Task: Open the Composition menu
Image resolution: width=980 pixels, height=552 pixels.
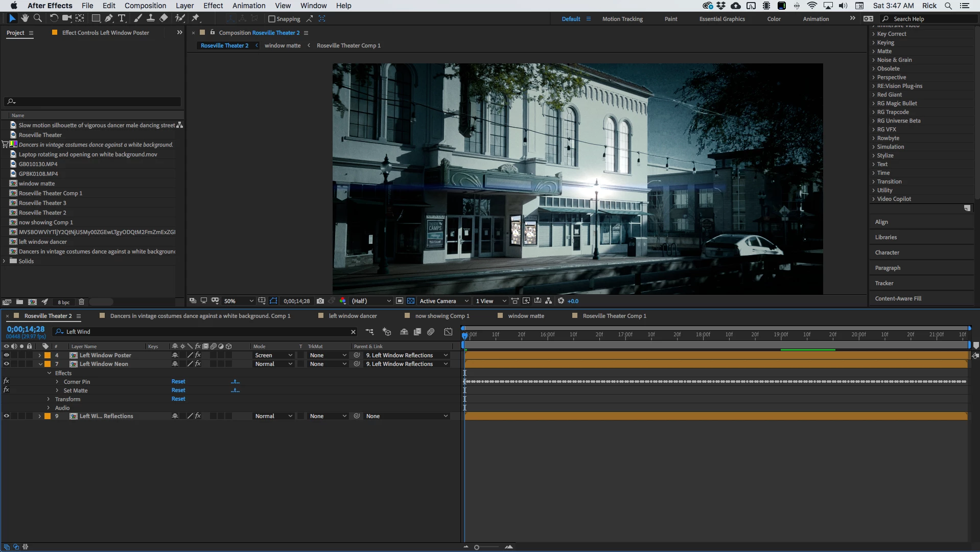Action: [145, 6]
